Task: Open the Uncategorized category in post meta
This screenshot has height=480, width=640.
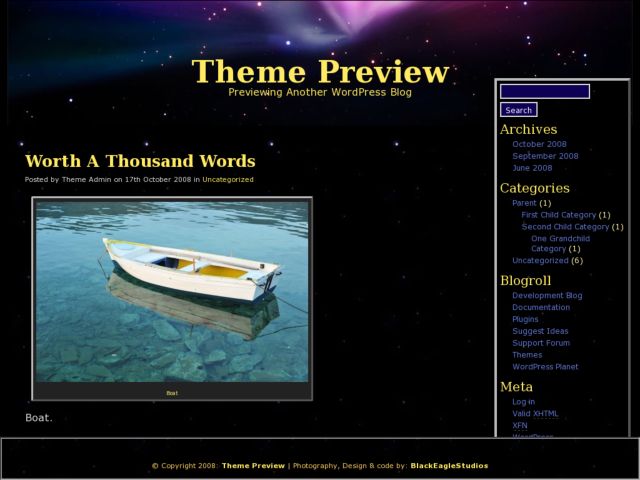Action: [228, 180]
